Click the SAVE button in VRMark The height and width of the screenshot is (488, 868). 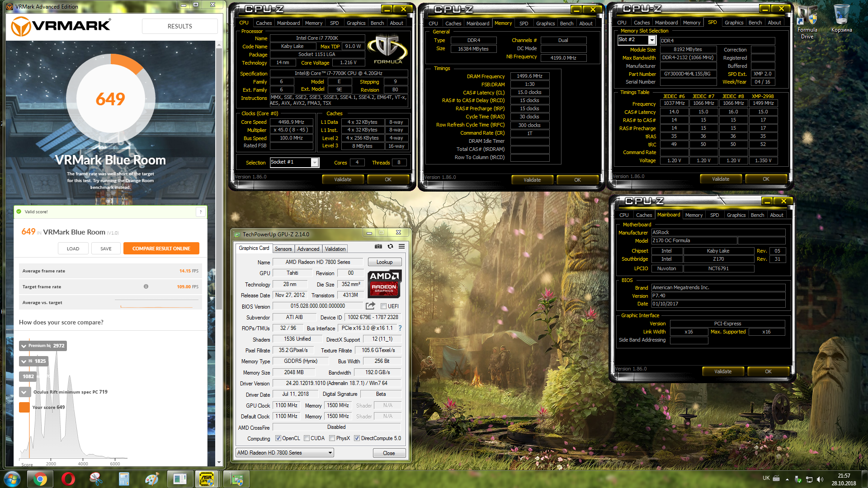click(106, 249)
